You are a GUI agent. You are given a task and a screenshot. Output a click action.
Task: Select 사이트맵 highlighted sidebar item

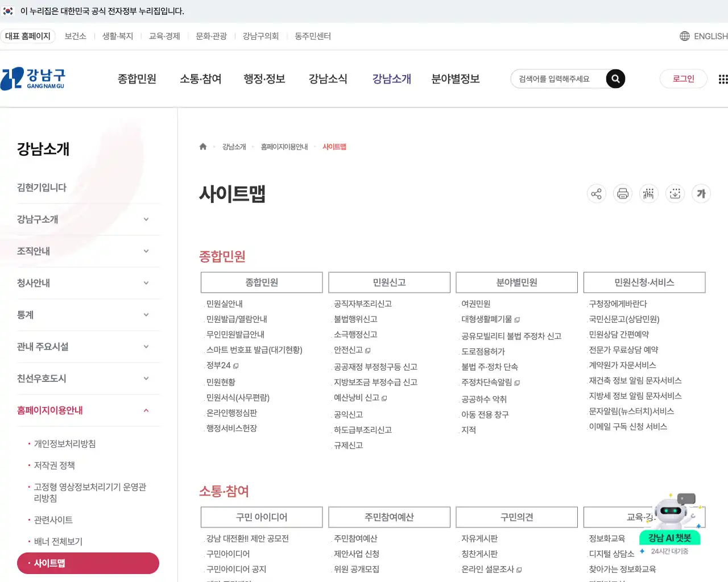coord(88,563)
